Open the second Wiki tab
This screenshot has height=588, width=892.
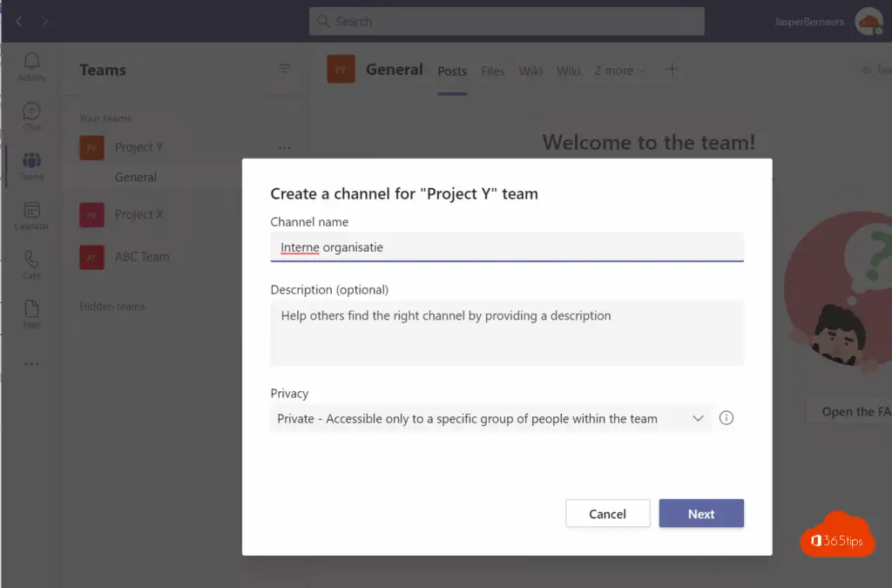(x=568, y=71)
